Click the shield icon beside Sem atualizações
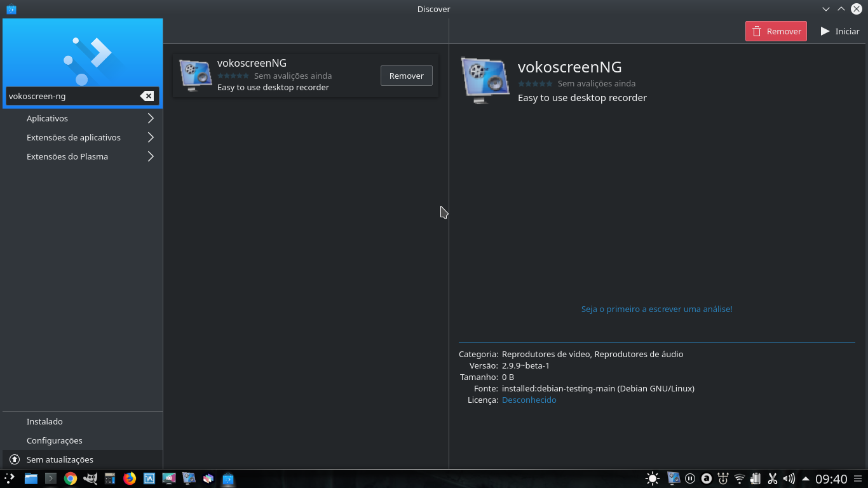The height and width of the screenshot is (488, 868). point(13,459)
